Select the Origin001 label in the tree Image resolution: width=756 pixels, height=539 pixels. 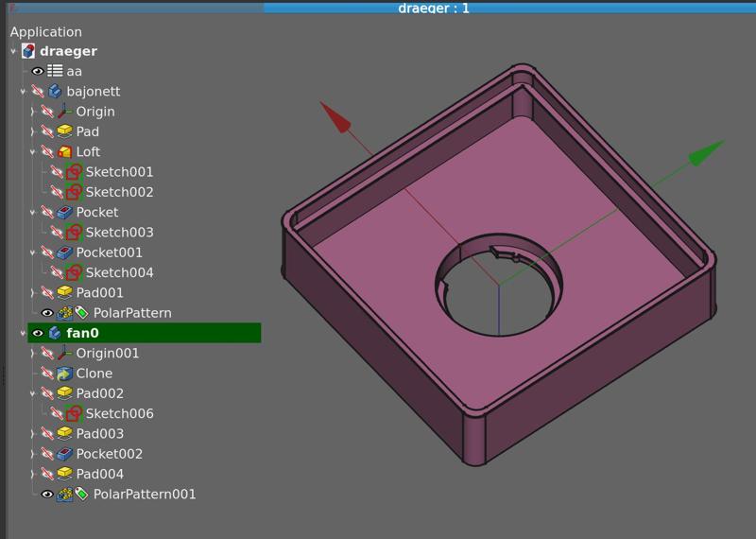[x=108, y=354]
